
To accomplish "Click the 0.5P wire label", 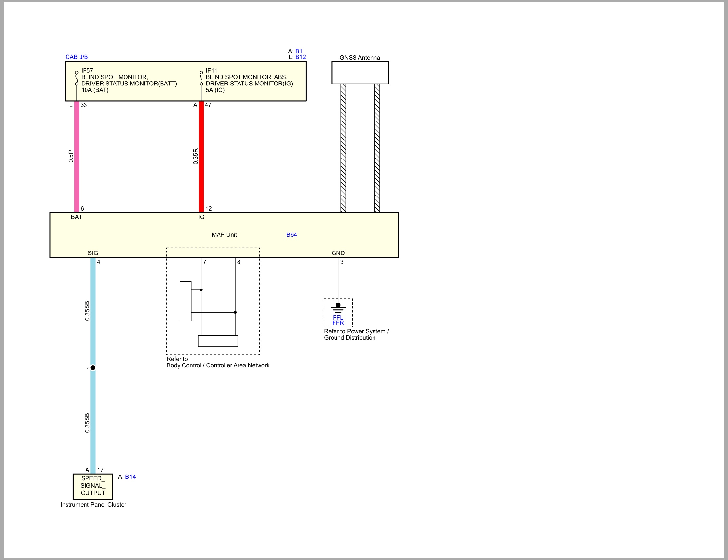I will click(x=71, y=157).
